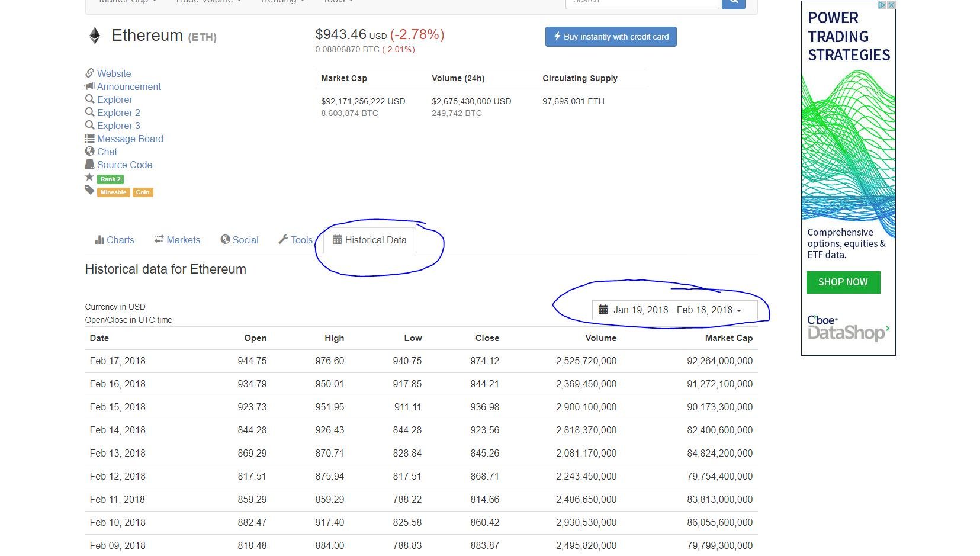
Task: Click the 0.08806870 BTC price
Action: click(x=347, y=49)
